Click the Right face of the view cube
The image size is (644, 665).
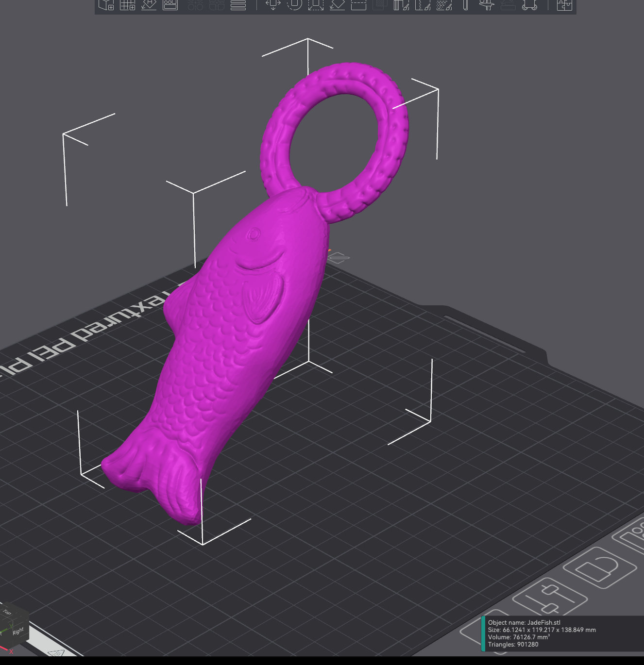18,631
